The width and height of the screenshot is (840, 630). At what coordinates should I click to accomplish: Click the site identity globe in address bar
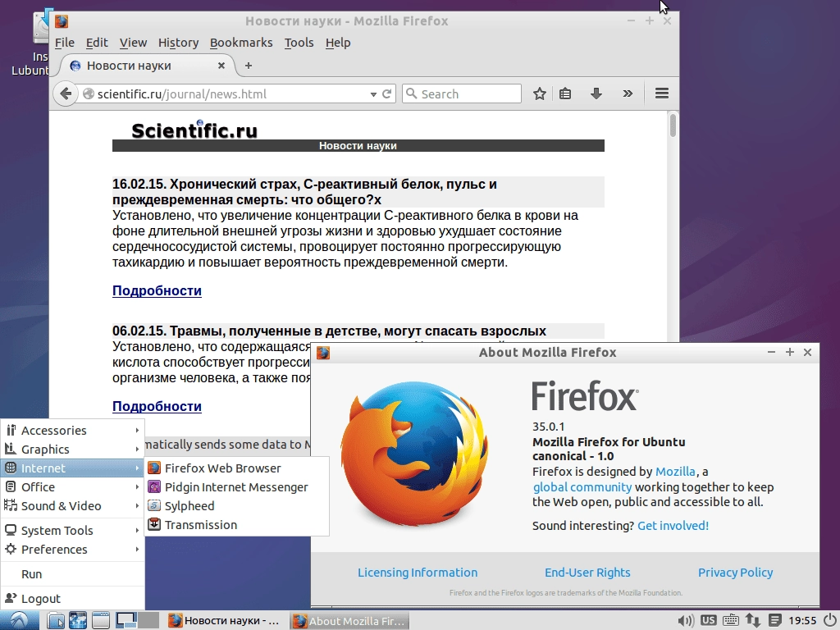tap(89, 94)
